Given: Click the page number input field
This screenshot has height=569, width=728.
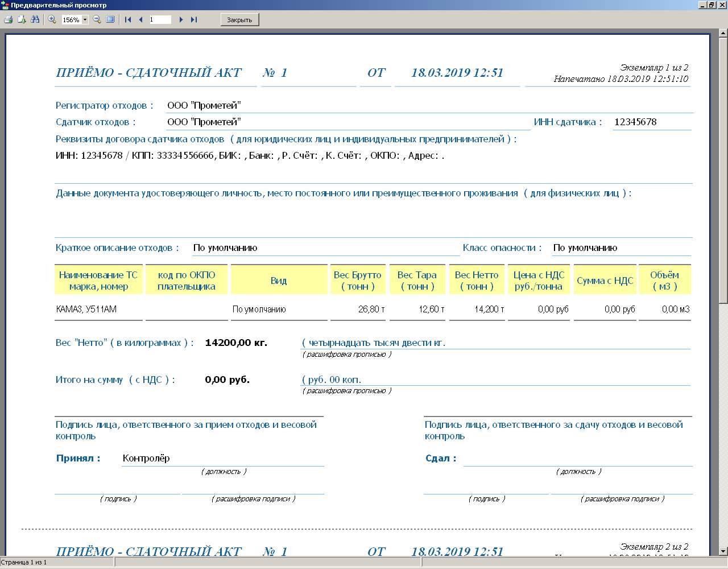Looking at the screenshot, I should (160, 19).
